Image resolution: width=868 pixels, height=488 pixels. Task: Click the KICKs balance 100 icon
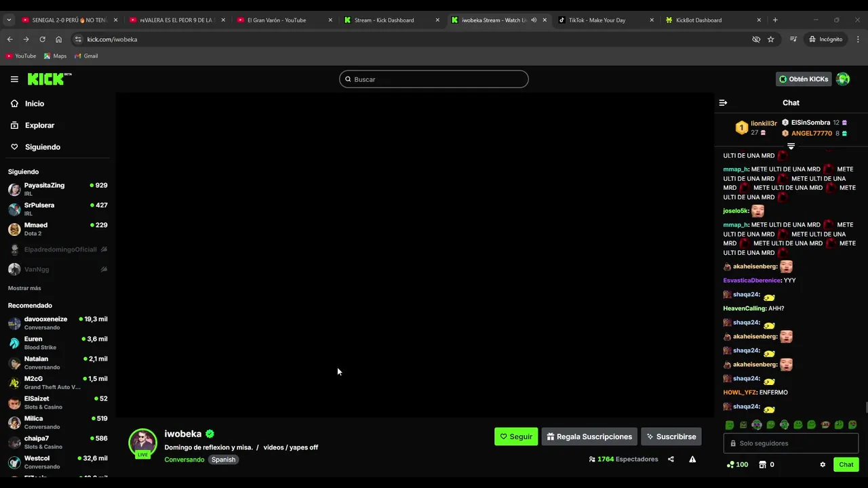[737, 465]
